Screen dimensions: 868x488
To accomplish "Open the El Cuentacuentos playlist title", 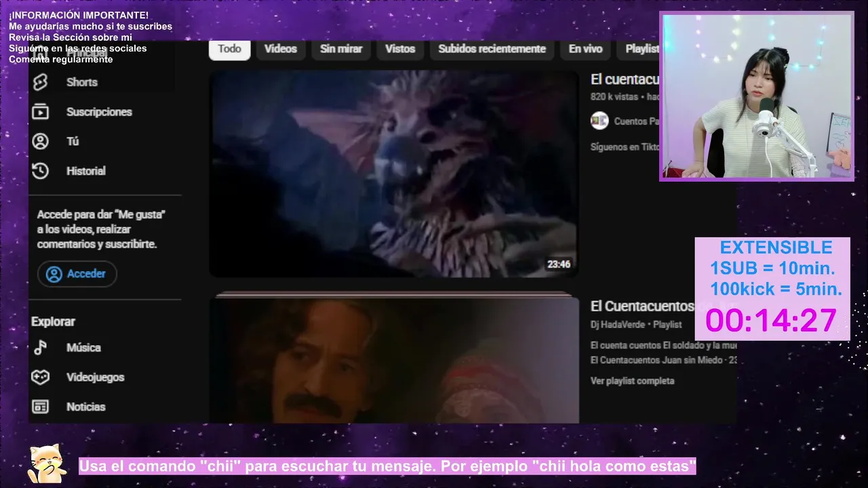I will (x=642, y=306).
